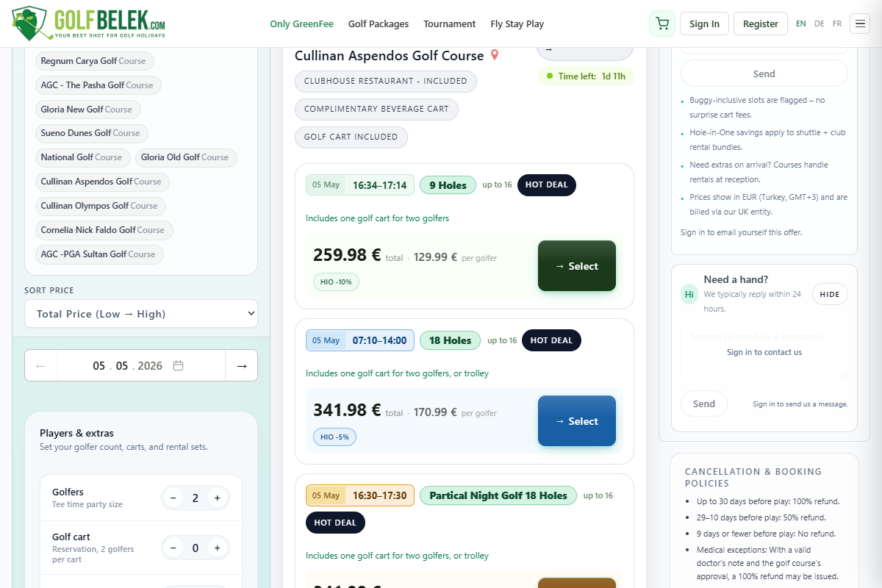Go to next date with right arrow
882x588 pixels.
pos(241,365)
